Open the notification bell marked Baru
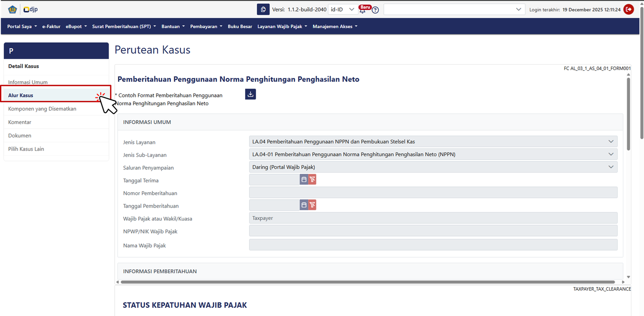The width and height of the screenshot is (644, 316). 363,10
